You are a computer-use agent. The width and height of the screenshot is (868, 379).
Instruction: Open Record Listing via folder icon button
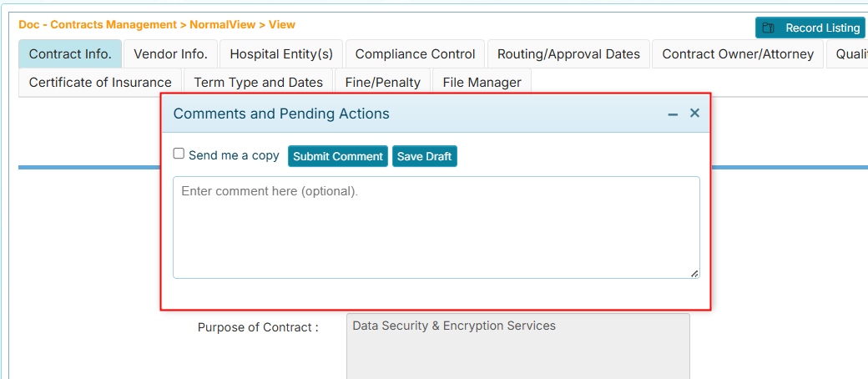click(809, 28)
